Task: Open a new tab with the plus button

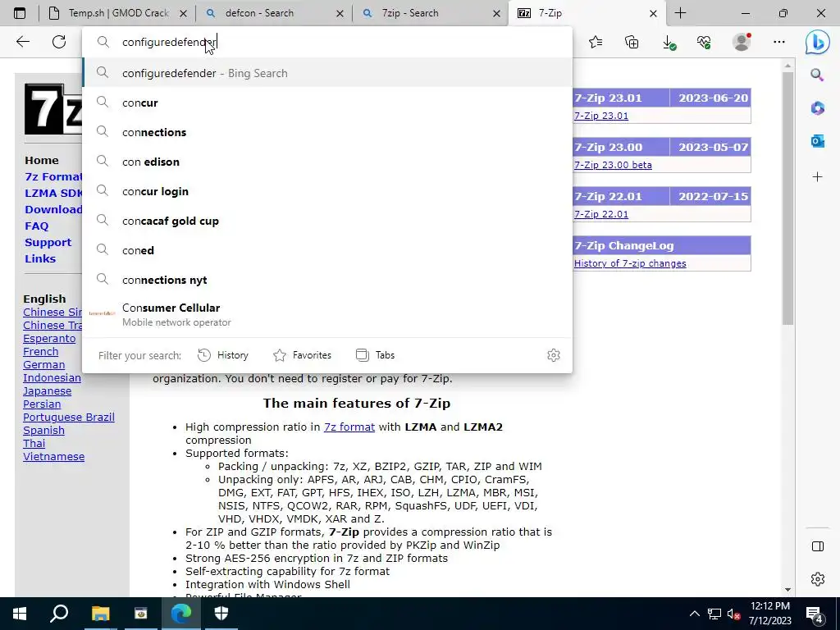Action: (680, 13)
